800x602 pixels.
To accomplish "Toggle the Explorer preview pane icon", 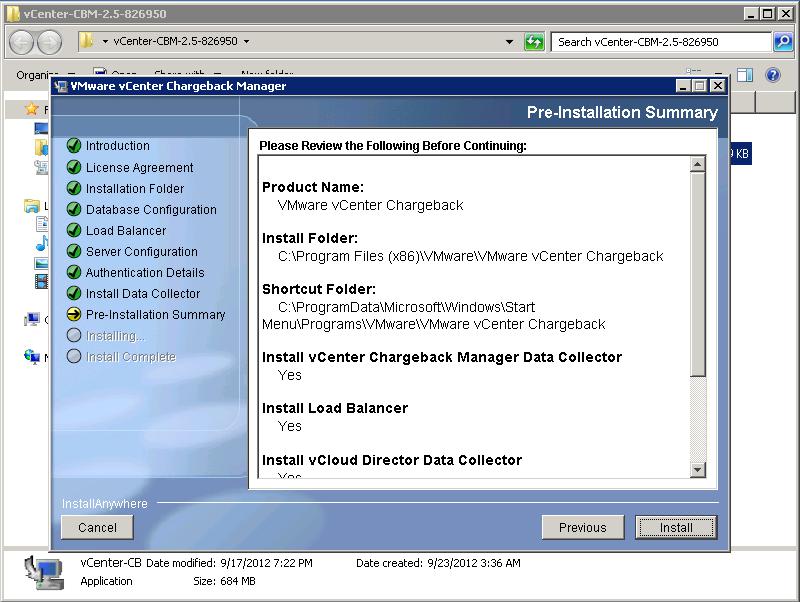I will (x=745, y=76).
